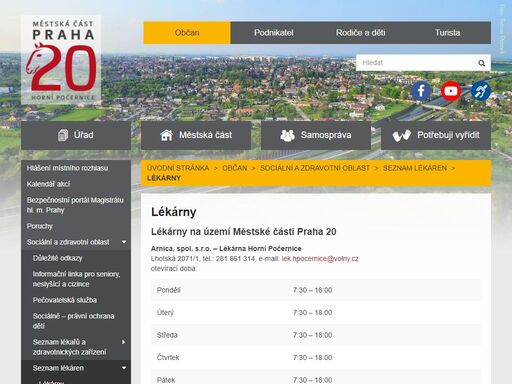Open the YouTube channel icon
Screen dimensions: 512x384
pyautogui.click(x=451, y=91)
